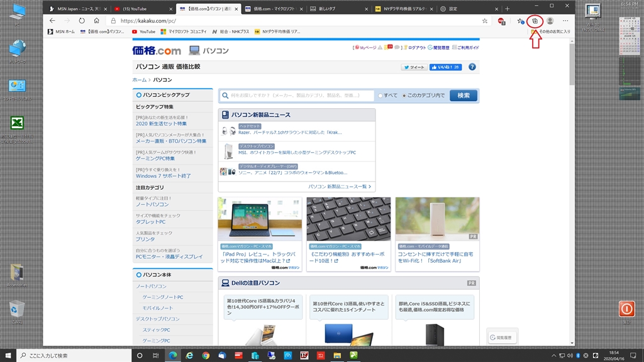Open the iPad Pro review article thumbnail
644x362 pixels.
pyautogui.click(x=260, y=219)
